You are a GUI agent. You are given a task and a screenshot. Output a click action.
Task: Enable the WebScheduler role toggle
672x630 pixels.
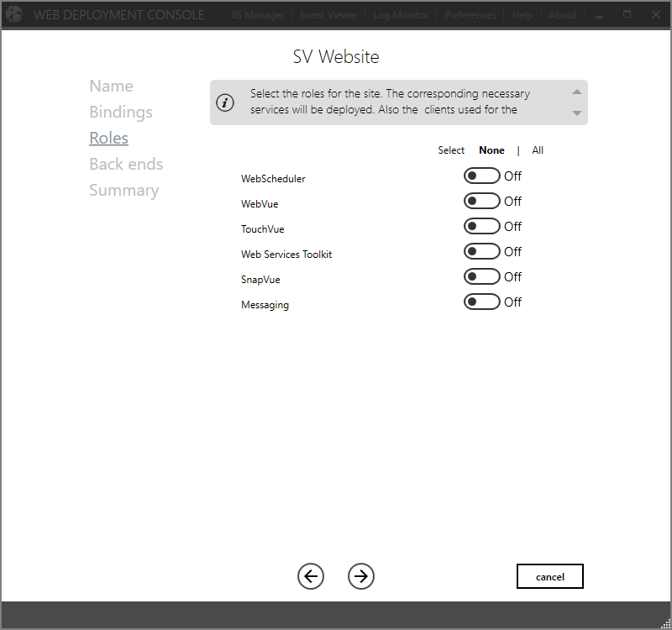pos(482,176)
